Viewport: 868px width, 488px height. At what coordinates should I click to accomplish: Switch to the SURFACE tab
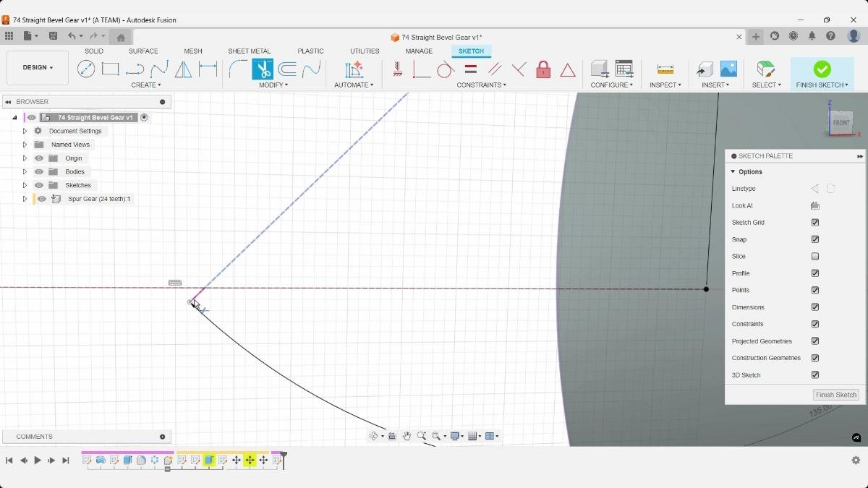[143, 51]
